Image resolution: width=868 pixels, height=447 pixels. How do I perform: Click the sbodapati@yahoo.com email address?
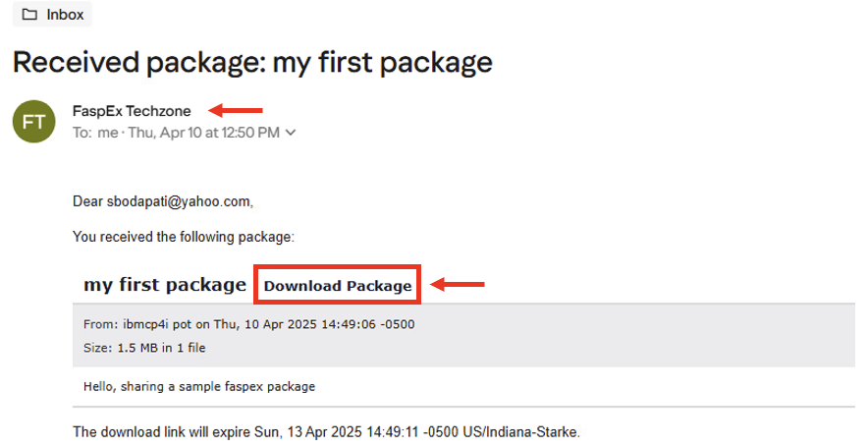pos(179,201)
